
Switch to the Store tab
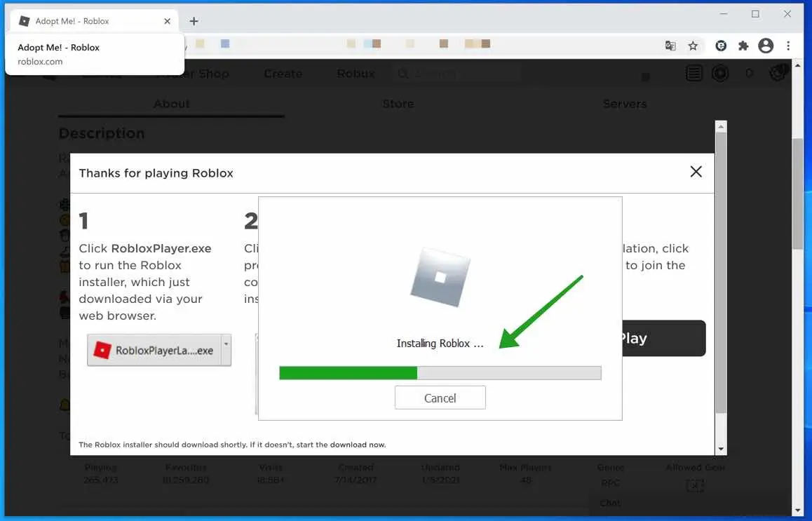click(398, 104)
